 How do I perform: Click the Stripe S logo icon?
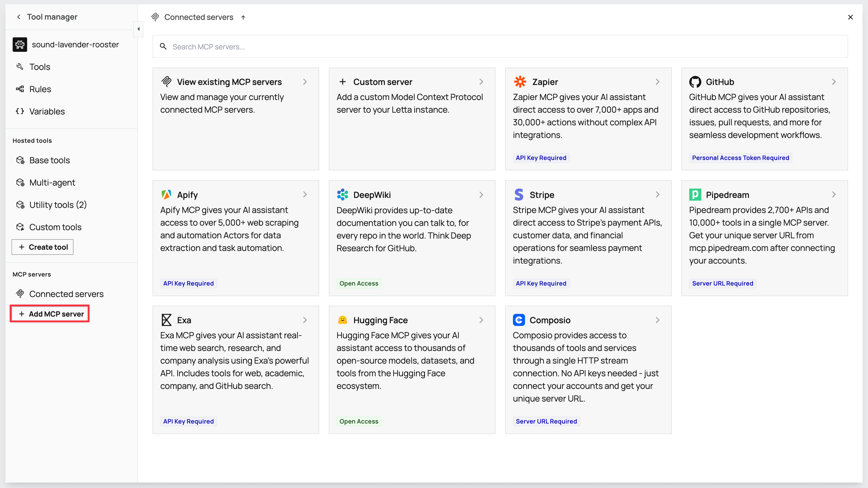(519, 195)
